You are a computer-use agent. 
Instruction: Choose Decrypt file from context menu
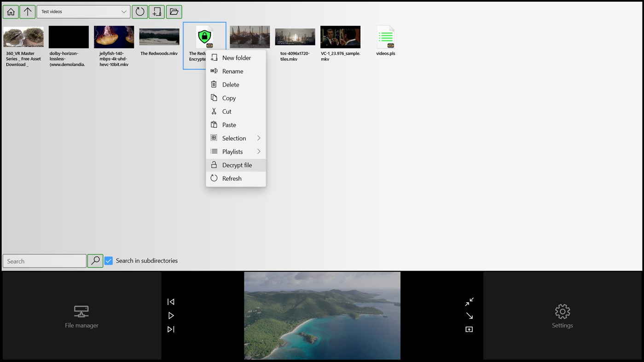(x=237, y=165)
